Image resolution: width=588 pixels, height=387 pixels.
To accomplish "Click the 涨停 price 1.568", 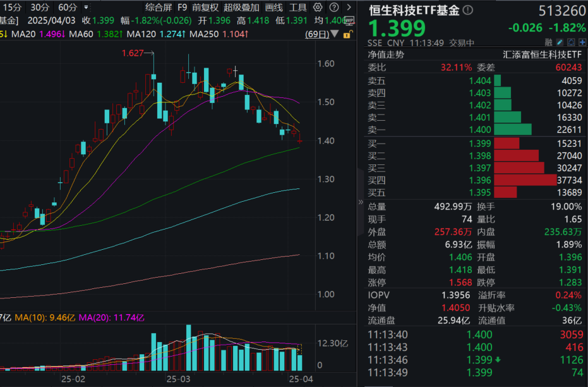I will [x=460, y=283].
